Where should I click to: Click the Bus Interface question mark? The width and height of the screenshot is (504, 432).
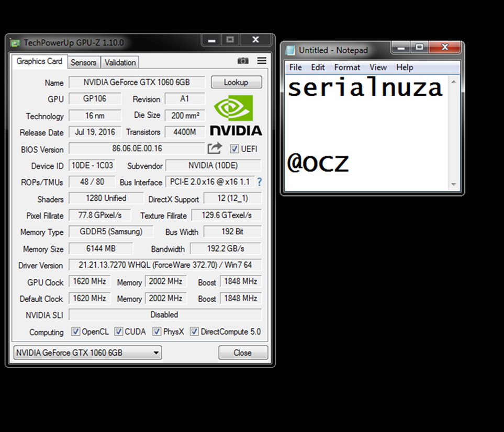pos(260,182)
